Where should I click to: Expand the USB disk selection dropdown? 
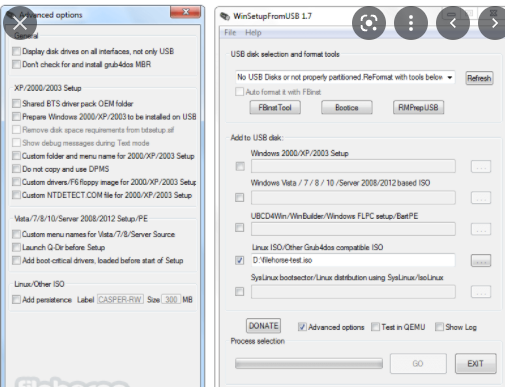click(450, 77)
